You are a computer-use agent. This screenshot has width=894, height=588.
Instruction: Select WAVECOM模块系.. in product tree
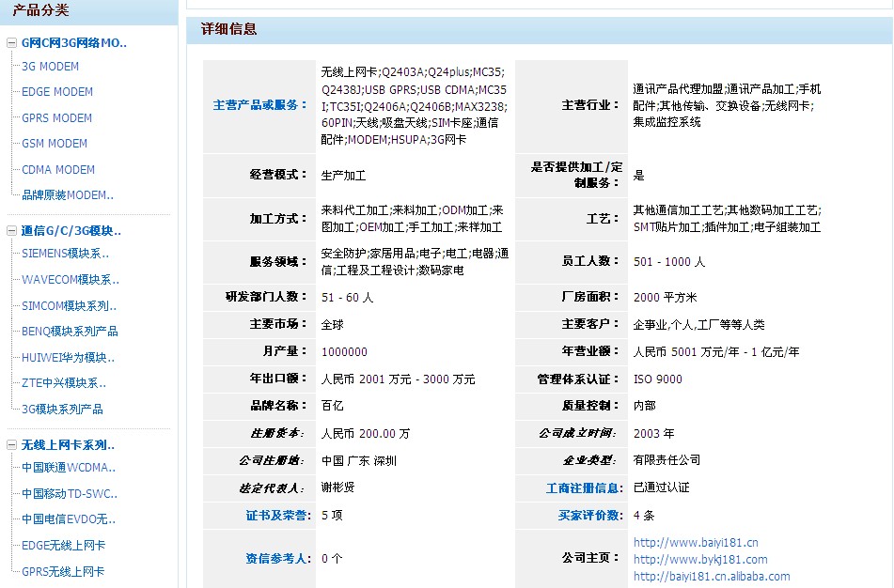point(71,280)
